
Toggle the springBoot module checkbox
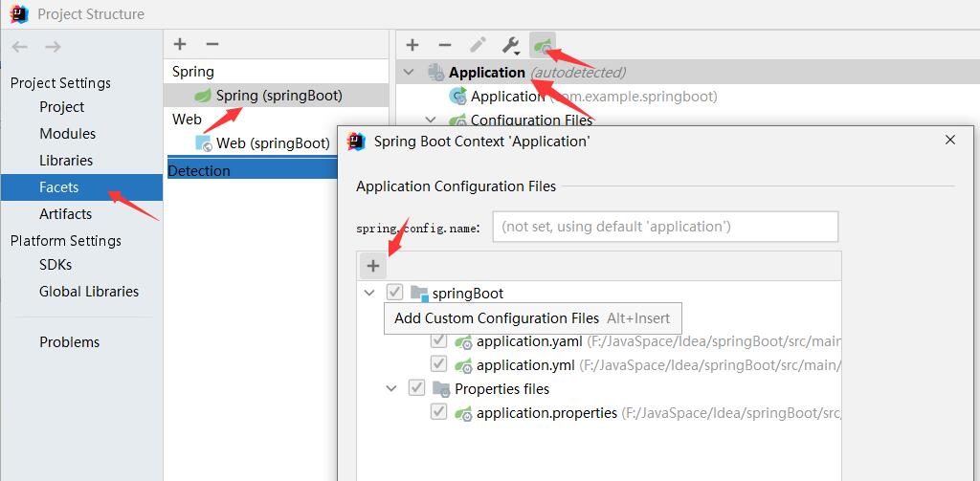click(x=394, y=293)
